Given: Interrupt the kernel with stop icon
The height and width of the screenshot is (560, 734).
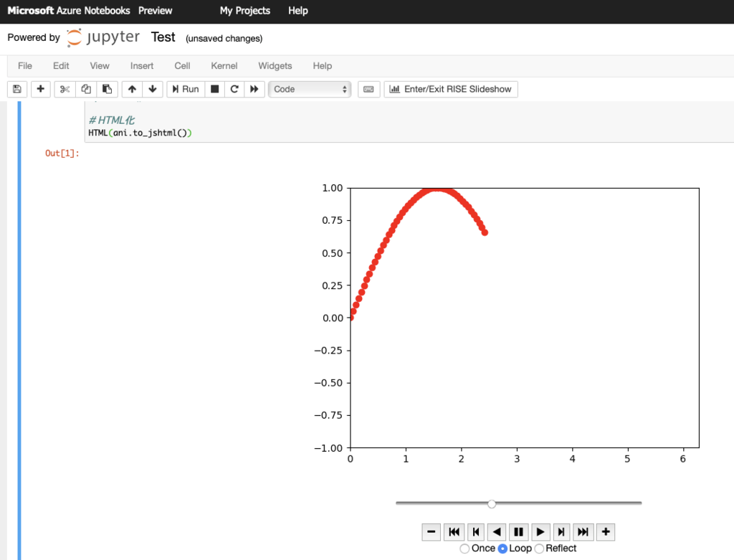Looking at the screenshot, I should tap(214, 89).
